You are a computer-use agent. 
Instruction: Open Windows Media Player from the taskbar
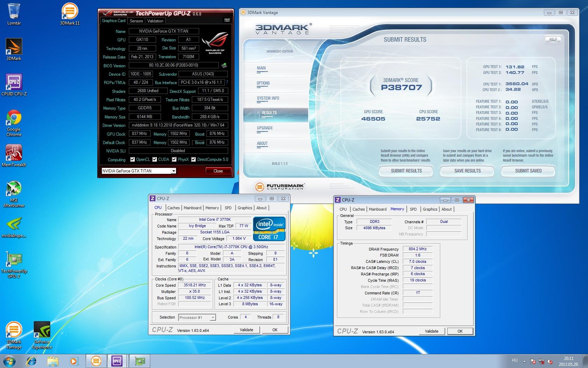point(74,361)
